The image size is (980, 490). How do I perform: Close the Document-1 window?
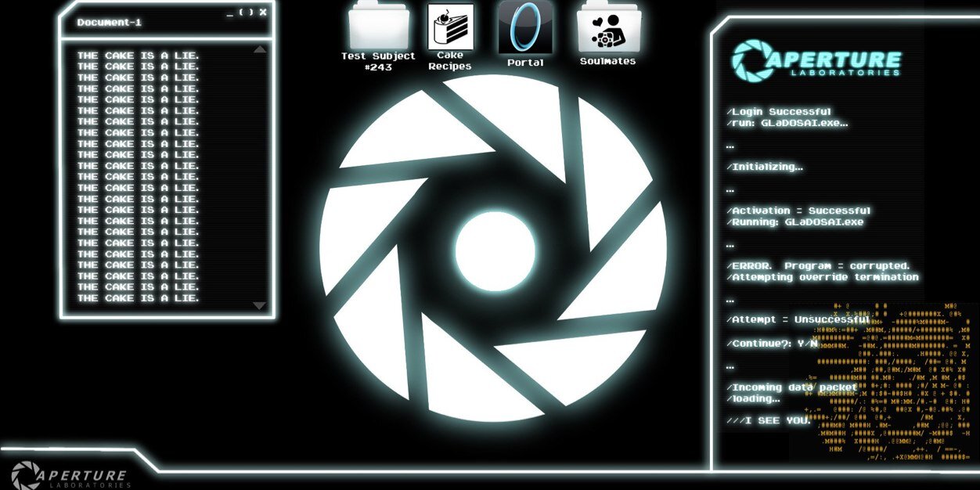pos(263,12)
